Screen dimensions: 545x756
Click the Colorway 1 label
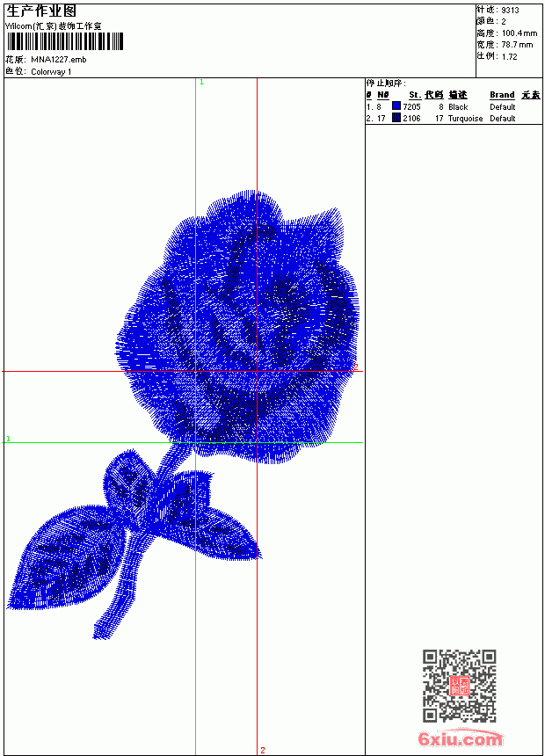(51, 72)
